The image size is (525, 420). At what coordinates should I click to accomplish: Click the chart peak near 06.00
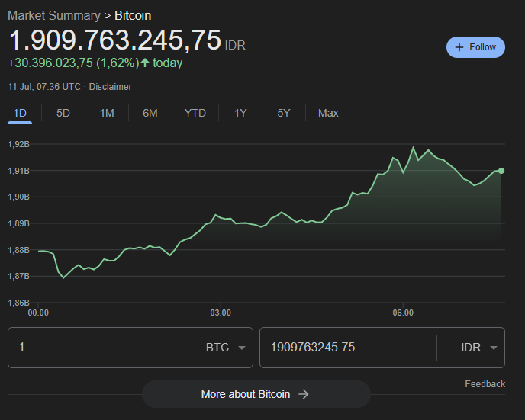414,147
